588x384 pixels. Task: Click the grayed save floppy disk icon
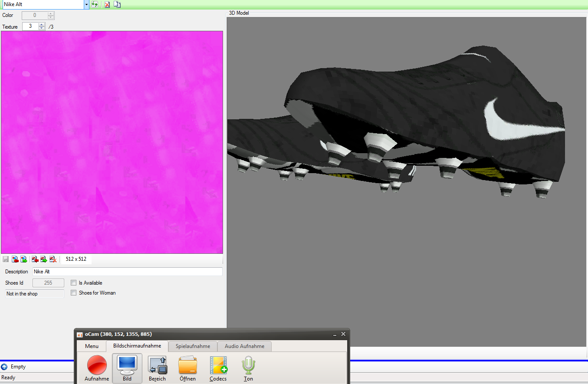6,259
